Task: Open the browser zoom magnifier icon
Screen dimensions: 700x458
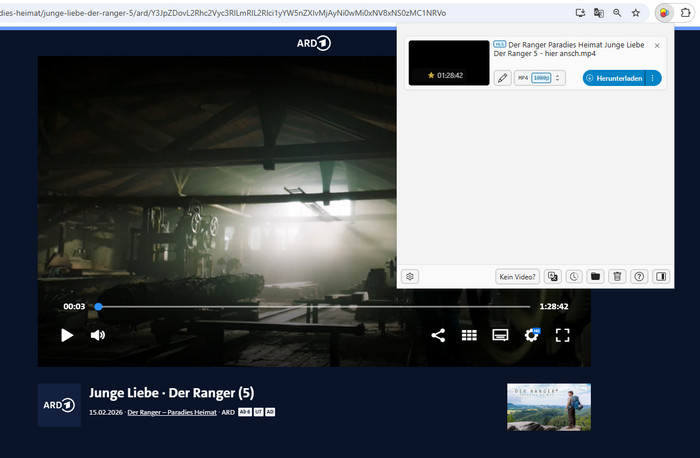Action: [x=617, y=13]
